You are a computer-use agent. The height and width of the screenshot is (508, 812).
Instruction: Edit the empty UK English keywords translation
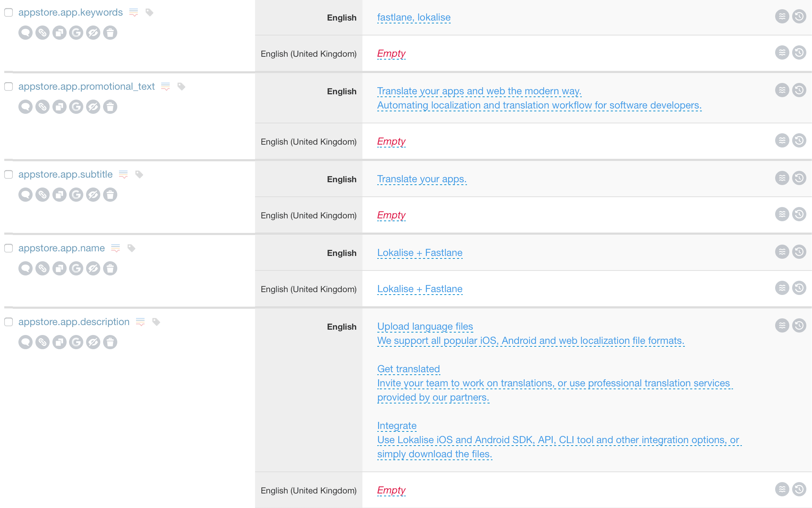tap(391, 54)
